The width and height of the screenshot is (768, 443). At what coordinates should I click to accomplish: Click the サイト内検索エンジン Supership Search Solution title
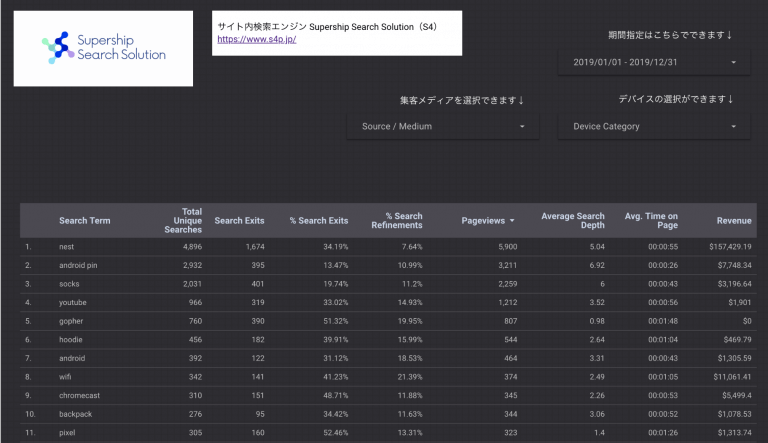[327, 27]
